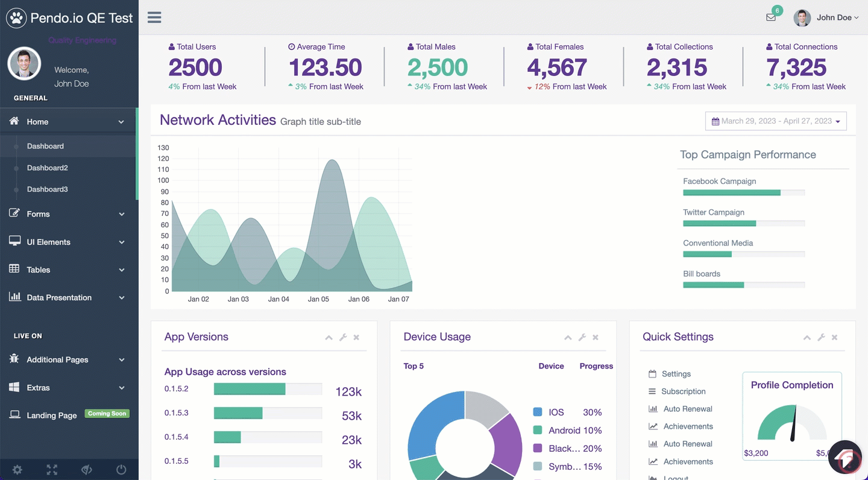Click the Home house icon in the sidebar
Image resolution: width=868 pixels, height=480 pixels.
pos(14,121)
